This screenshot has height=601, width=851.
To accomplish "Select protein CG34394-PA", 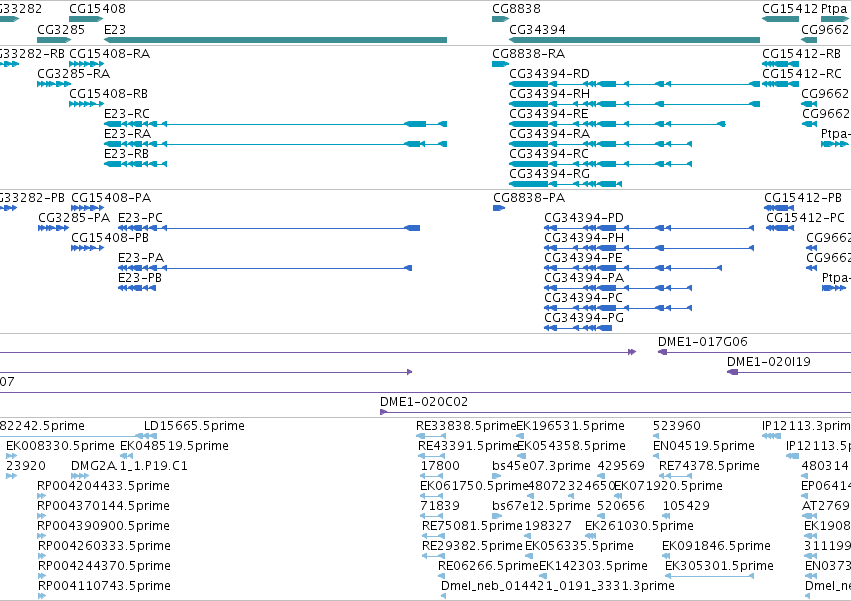I will (584, 278).
